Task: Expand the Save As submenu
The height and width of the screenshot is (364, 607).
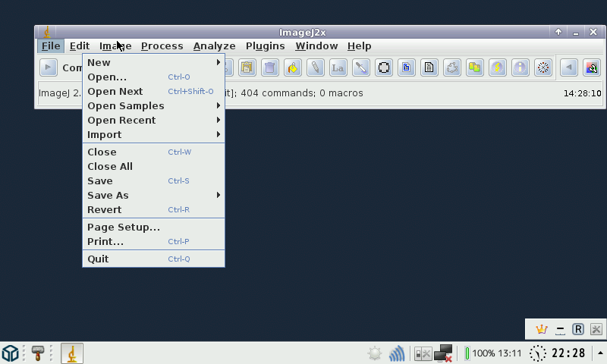Action: point(154,196)
